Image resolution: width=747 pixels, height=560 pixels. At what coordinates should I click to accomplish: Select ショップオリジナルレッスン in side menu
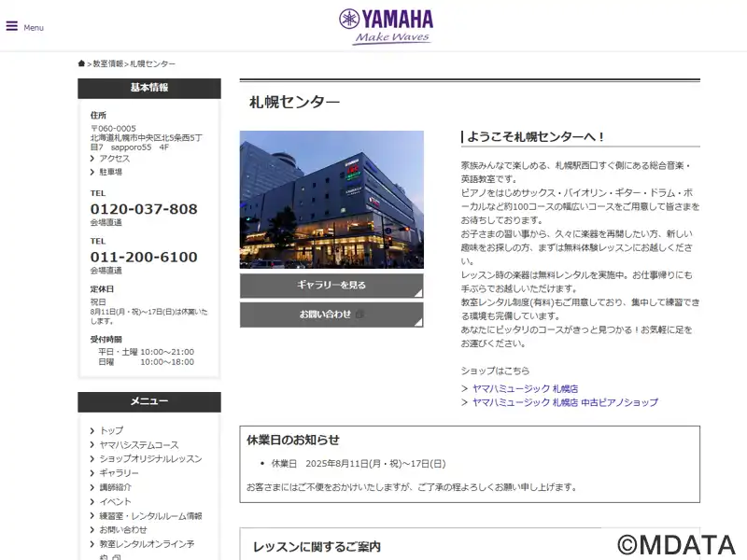[150, 459]
